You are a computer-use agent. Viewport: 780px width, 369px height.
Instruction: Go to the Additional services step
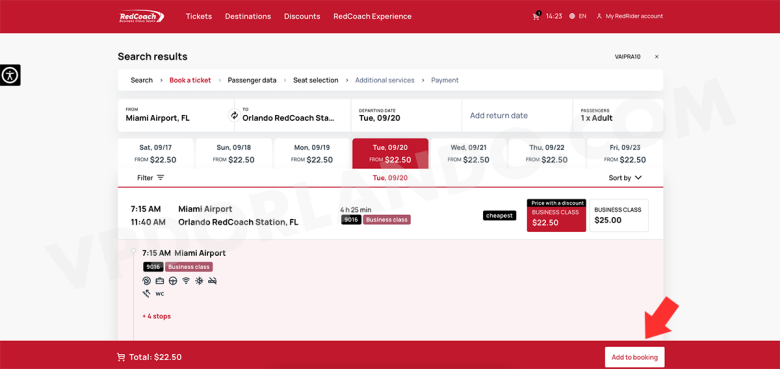[x=385, y=80]
